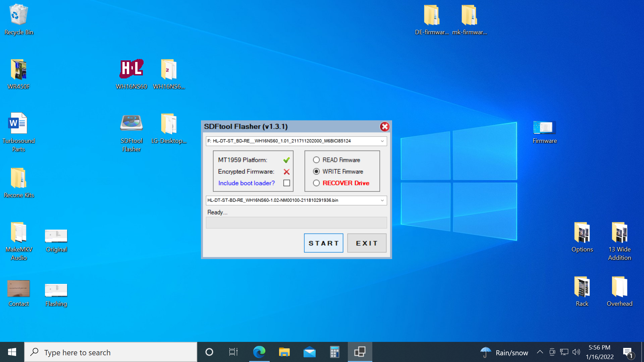This screenshot has height=362, width=644.
Task: Select the mk-firmwar... folder icon
Action: (469, 19)
